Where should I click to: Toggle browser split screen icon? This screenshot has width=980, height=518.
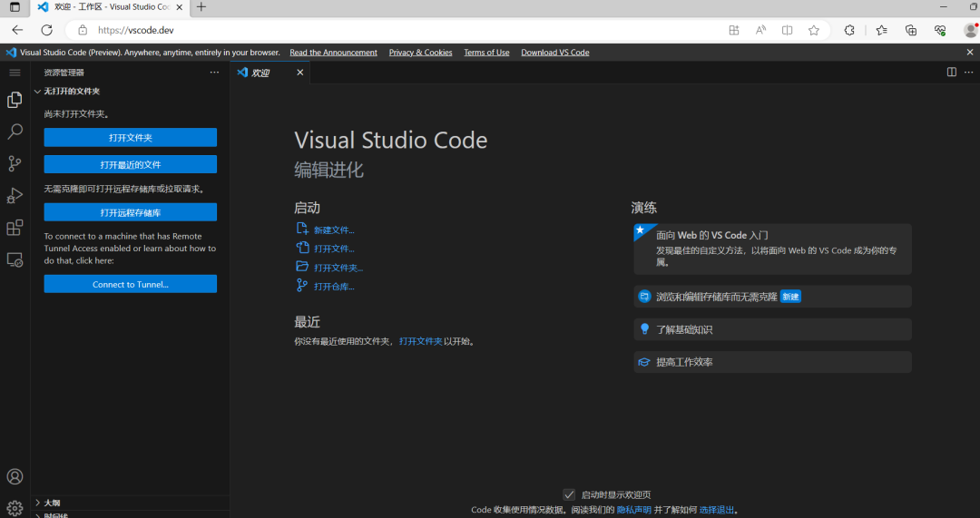787,30
